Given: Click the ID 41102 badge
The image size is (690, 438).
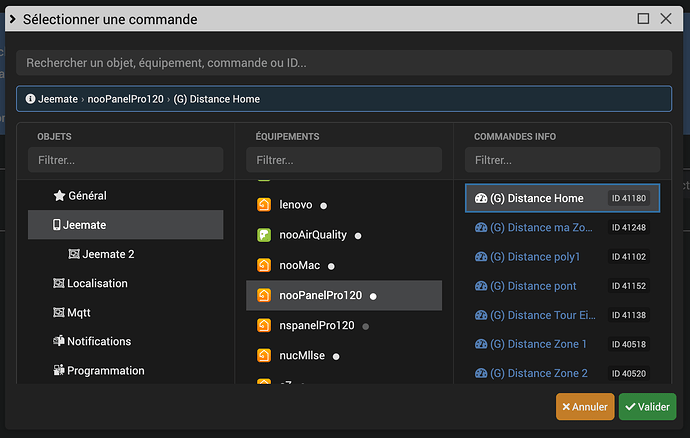Looking at the screenshot, I should pos(629,257).
